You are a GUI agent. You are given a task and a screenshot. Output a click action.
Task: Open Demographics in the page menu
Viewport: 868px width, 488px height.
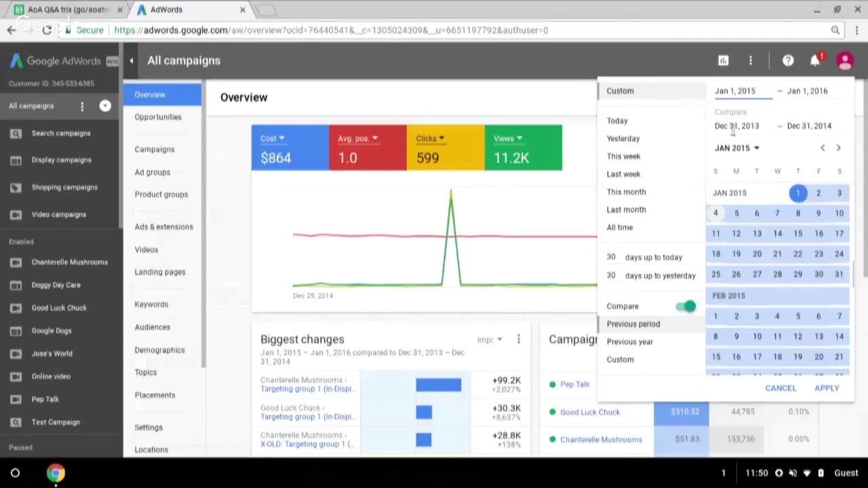[x=160, y=350]
